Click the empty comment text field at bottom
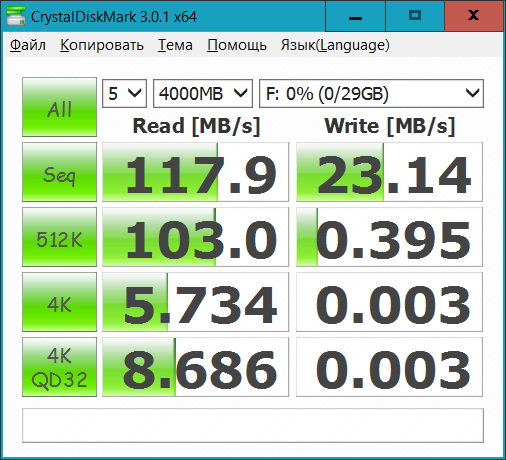Viewport: 506px width, 460px height. coord(253,426)
